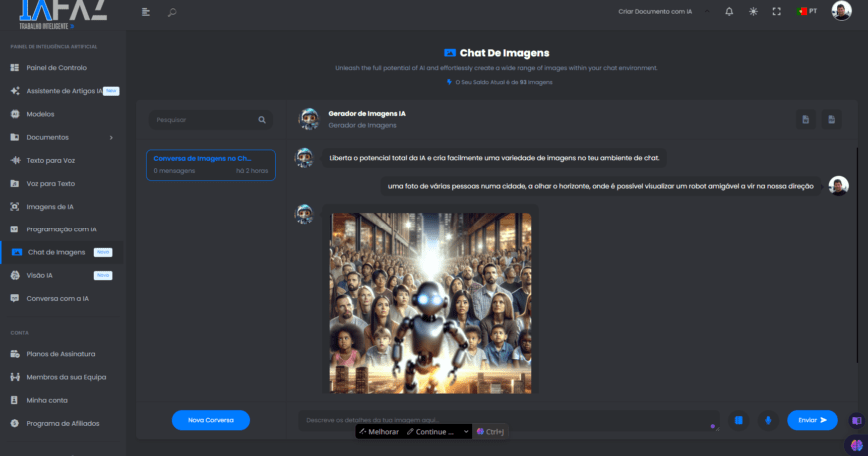The height and width of the screenshot is (456, 868).
Task: Collapse the sidebar with the menu icon
Action: [x=146, y=12]
